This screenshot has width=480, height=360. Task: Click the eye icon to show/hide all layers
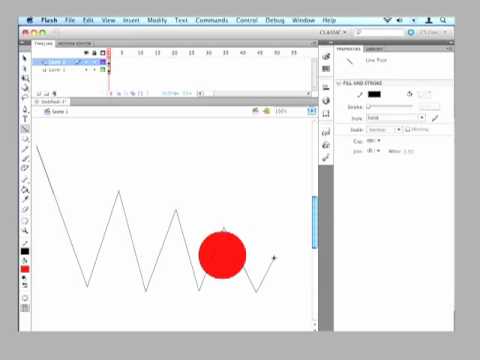click(86, 53)
